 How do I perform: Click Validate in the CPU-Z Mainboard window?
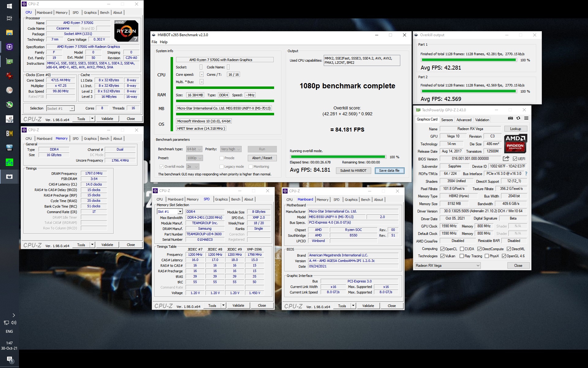pos(368,306)
